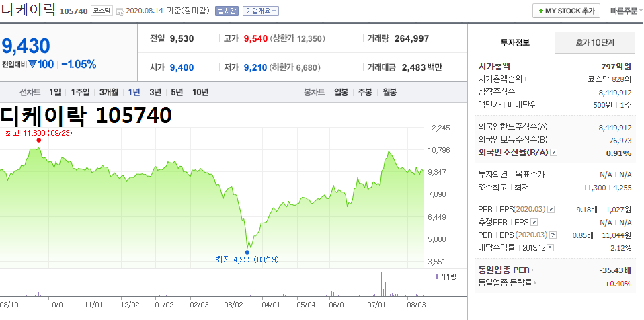Viewport: 644px width, 320px height.
Task: Open the 동일업종 등락률 link
Action: tap(505, 283)
